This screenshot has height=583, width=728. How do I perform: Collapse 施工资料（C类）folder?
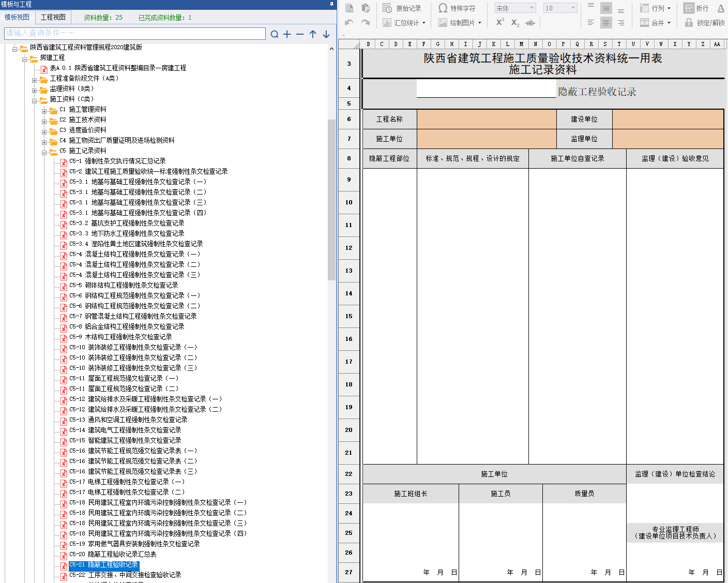tap(35, 101)
